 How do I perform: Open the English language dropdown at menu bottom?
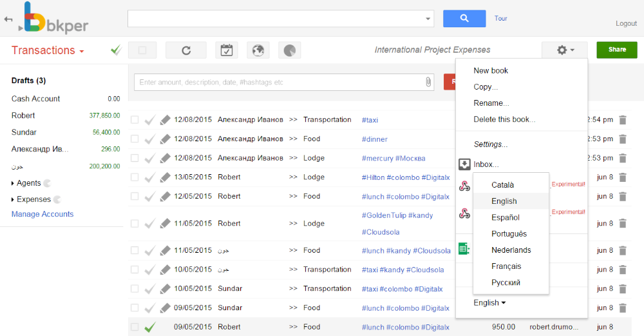(489, 302)
